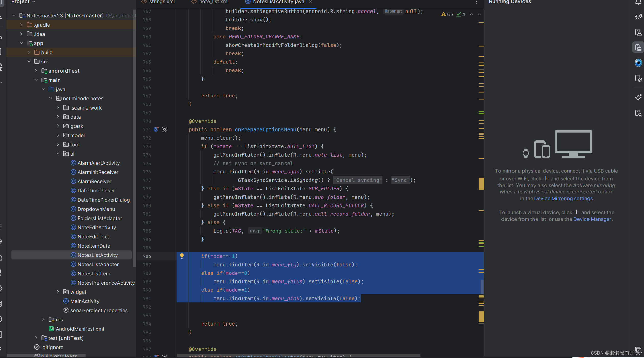Viewport: 644px width, 358px height.
Task: Click the override gutter icon on line 771
Action: (x=156, y=129)
